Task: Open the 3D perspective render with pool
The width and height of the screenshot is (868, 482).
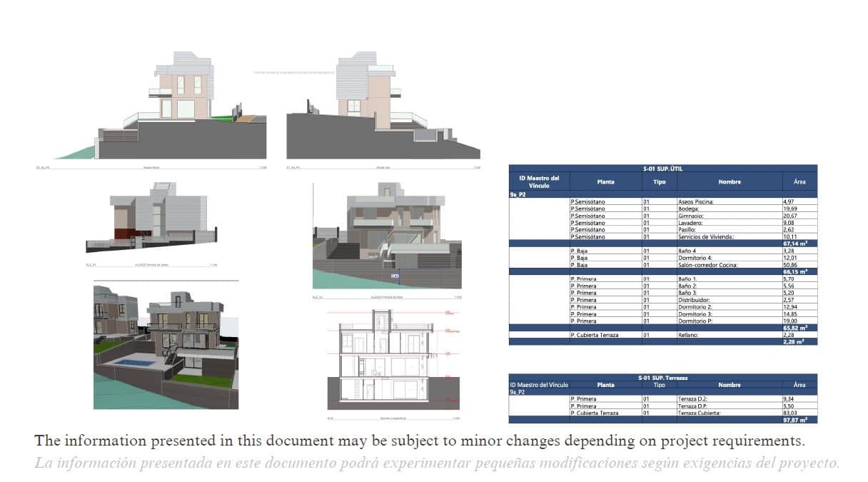Action: coord(166,344)
